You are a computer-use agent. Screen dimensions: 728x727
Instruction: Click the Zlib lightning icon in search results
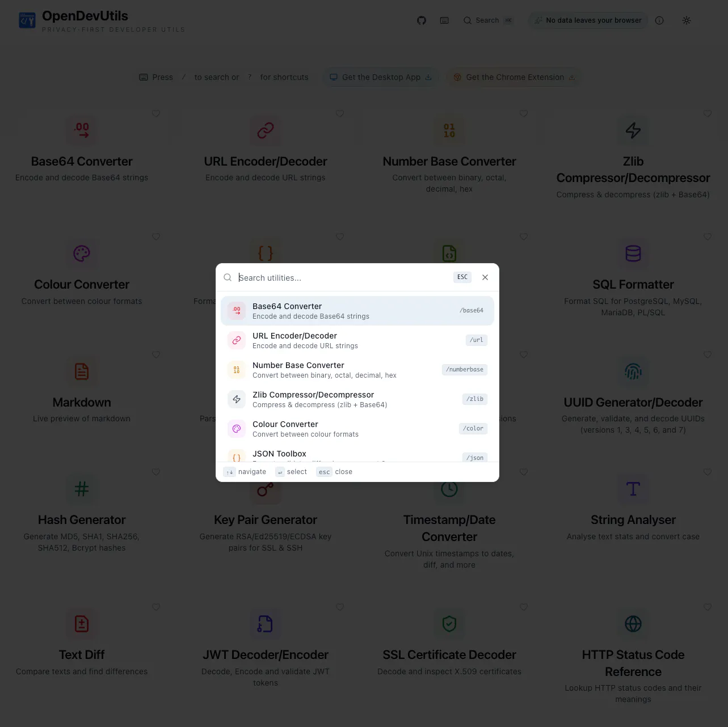pyautogui.click(x=237, y=399)
